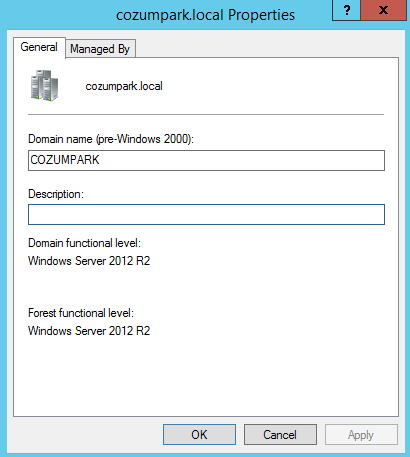The width and height of the screenshot is (410, 457).
Task: Click Windows Server 2012 R2 under Forest functional level
Action: point(89,331)
